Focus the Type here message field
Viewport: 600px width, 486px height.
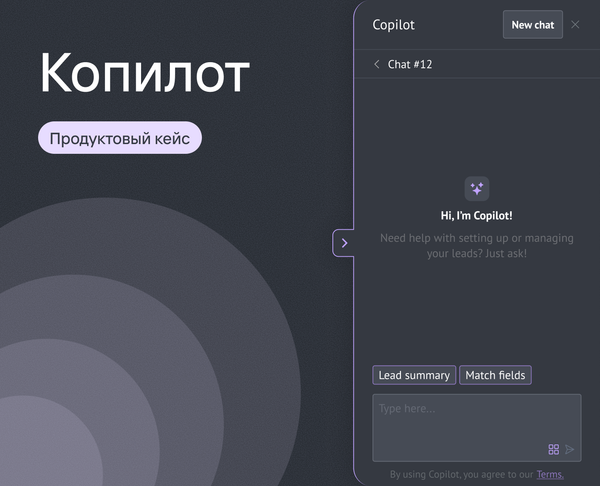coord(477,427)
